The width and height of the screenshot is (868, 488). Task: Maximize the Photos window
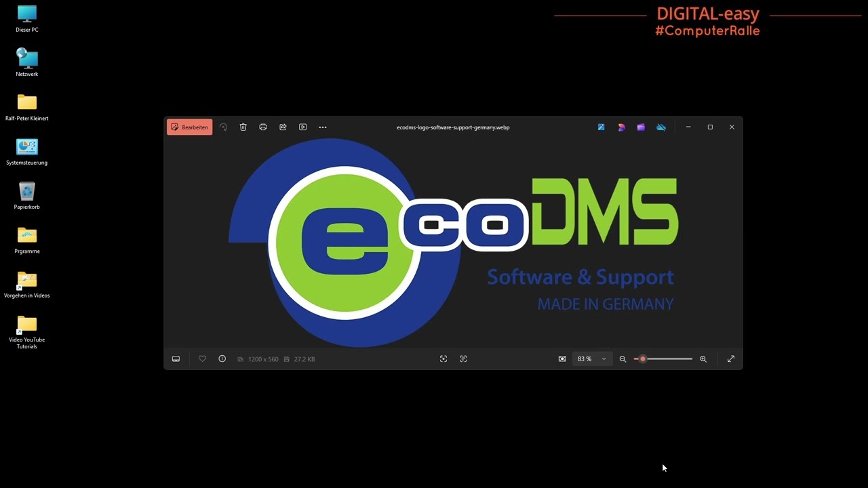point(710,127)
